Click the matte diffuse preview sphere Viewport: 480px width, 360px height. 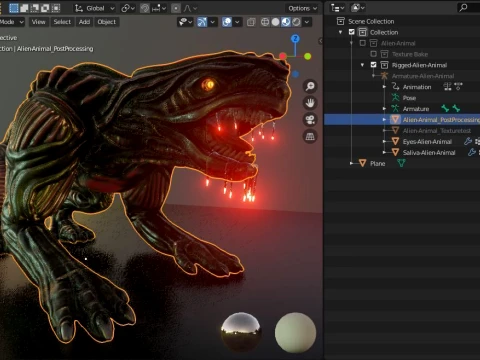pyautogui.click(x=295, y=332)
